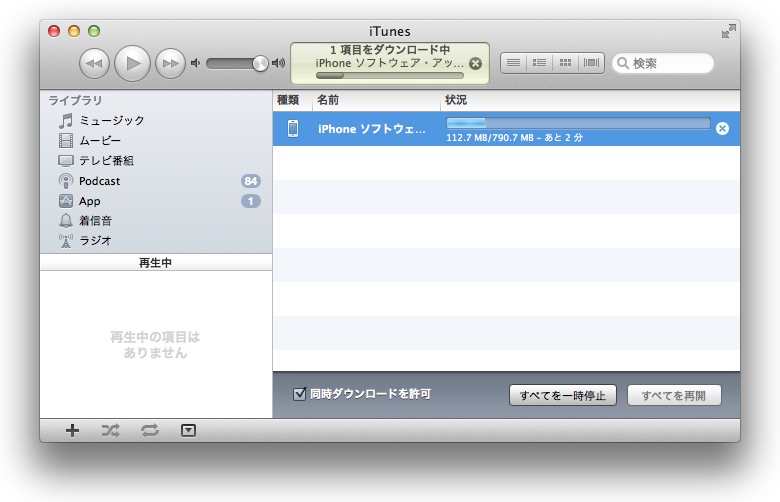Viewport: 780px width, 502px height.
Task: Open the 再生中 panel header
Action: [x=156, y=262]
